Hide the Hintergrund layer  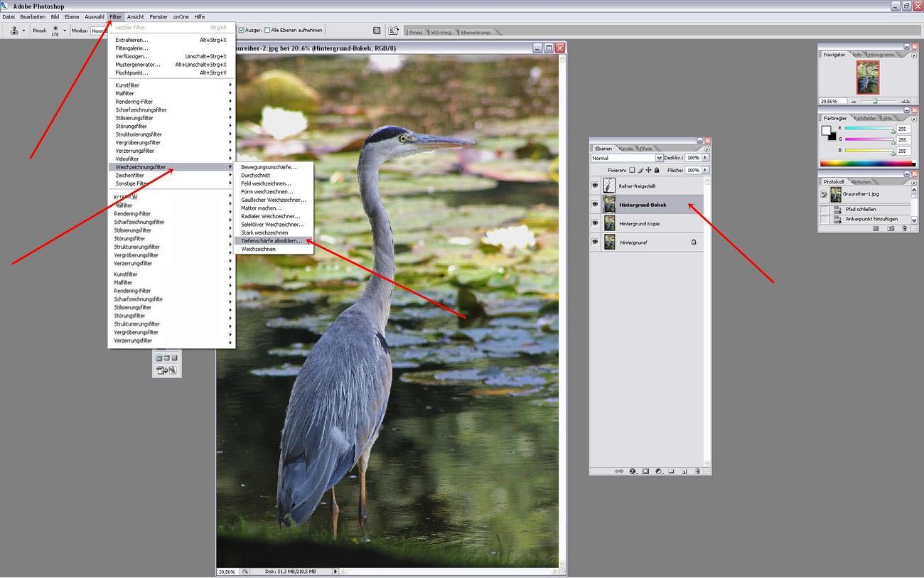[x=595, y=242]
